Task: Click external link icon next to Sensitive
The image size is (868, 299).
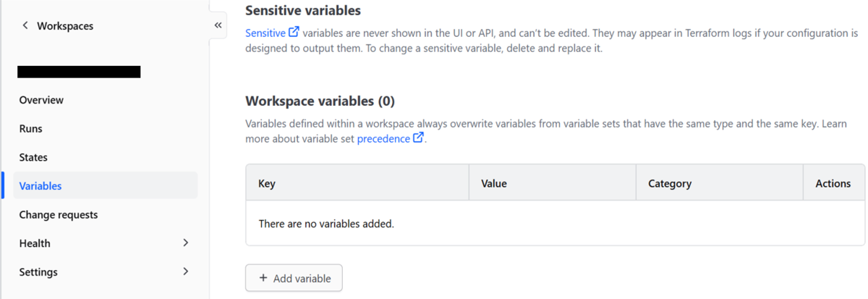Action: point(294,33)
